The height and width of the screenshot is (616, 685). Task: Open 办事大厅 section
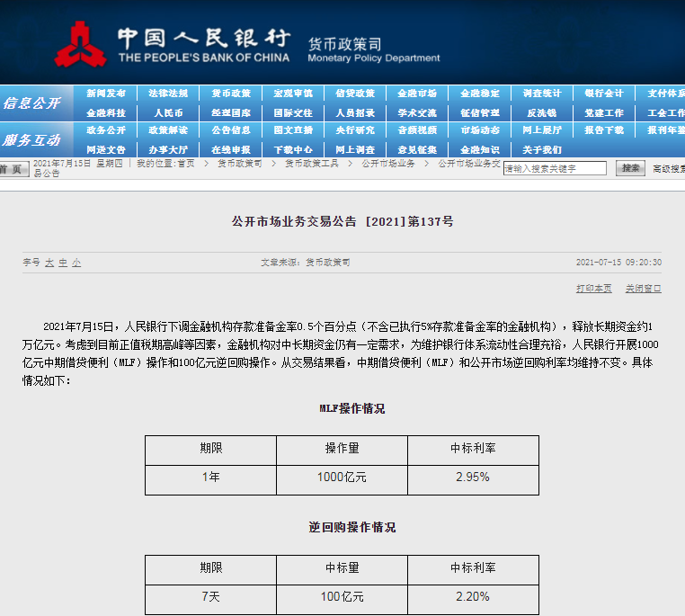[168, 150]
